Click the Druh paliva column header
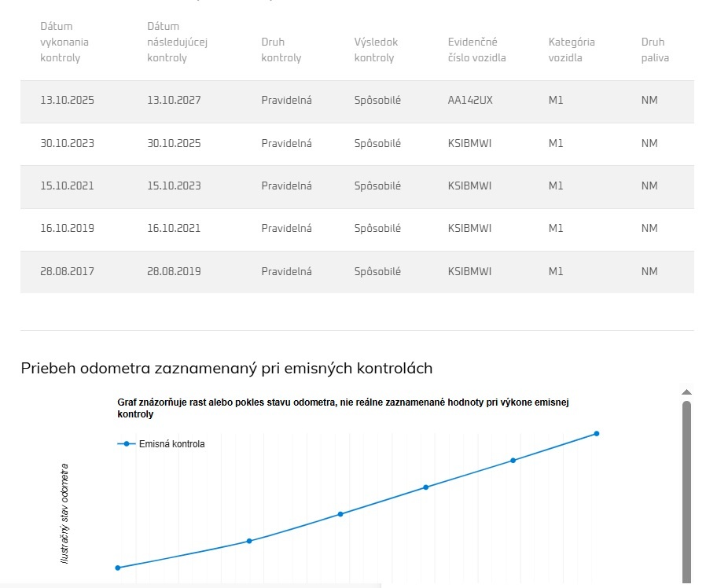This screenshot has height=588, width=717. tap(655, 50)
